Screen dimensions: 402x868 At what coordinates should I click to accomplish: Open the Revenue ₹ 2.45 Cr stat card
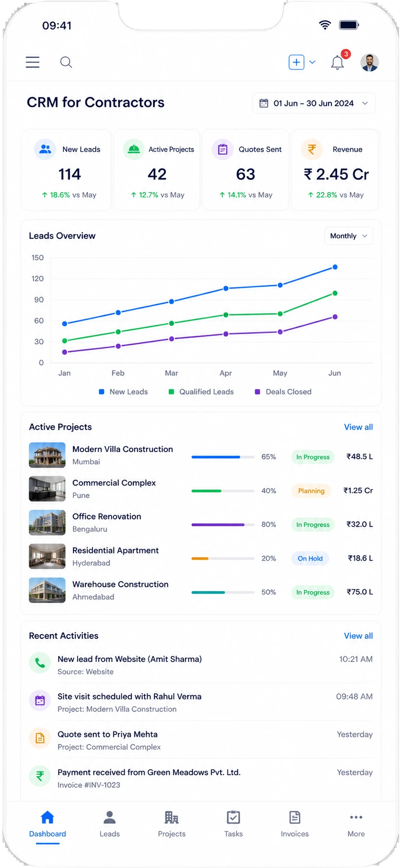tap(335, 170)
